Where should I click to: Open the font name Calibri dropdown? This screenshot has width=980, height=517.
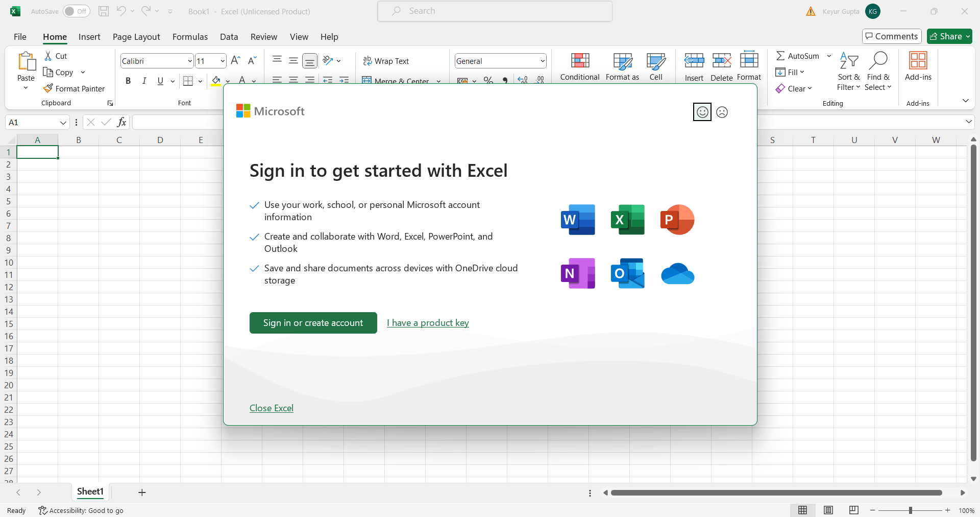tap(190, 61)
